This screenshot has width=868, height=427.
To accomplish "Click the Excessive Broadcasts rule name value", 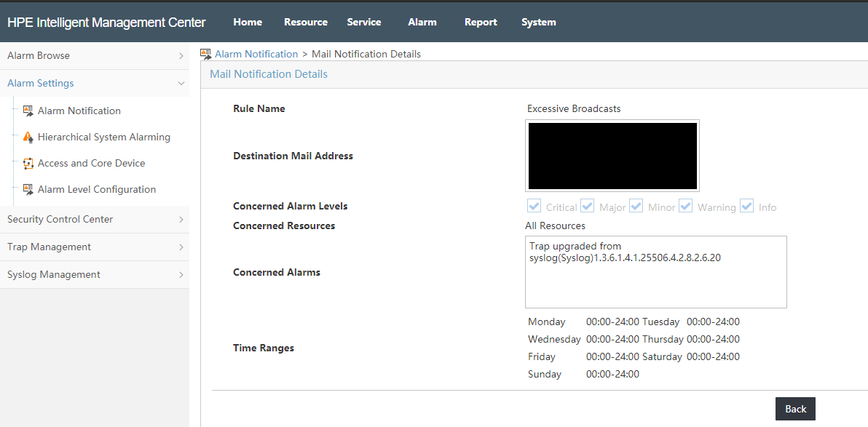I will click(574, 109).
